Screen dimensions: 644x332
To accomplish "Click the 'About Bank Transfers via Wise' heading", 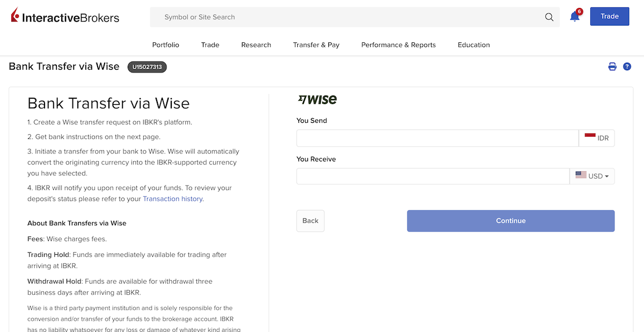I will pos(77,223).
